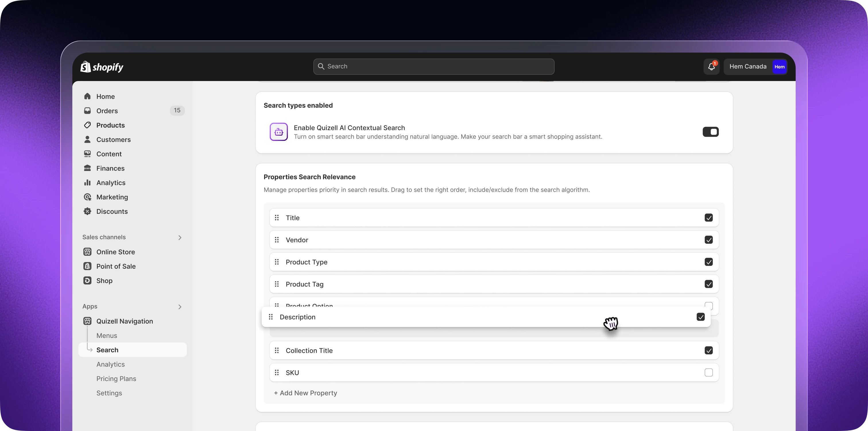868x431 pixels.
Task: Click the Finances bank icon
Action: (x=88, y=168)
